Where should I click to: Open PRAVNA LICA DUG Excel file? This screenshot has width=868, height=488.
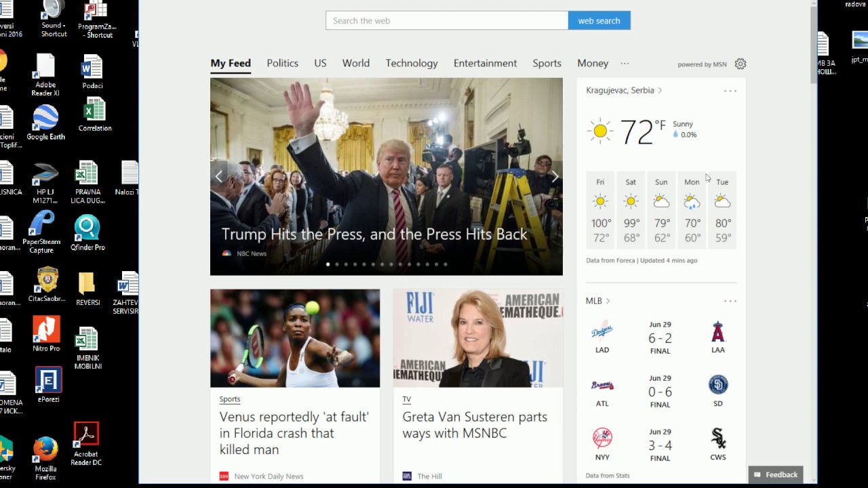[x=88, y=183]
